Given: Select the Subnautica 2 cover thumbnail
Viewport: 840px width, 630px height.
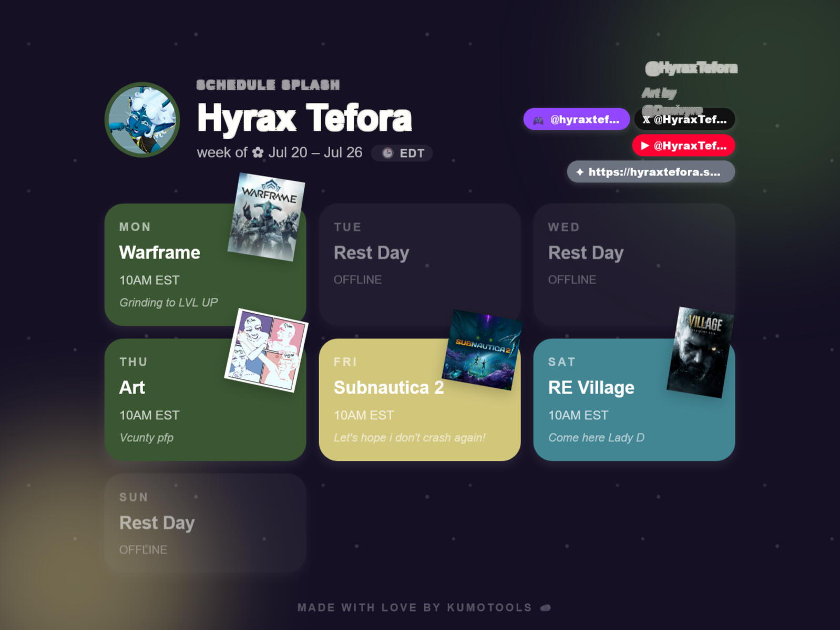Looking at the screenshot, I should [482, 350].
